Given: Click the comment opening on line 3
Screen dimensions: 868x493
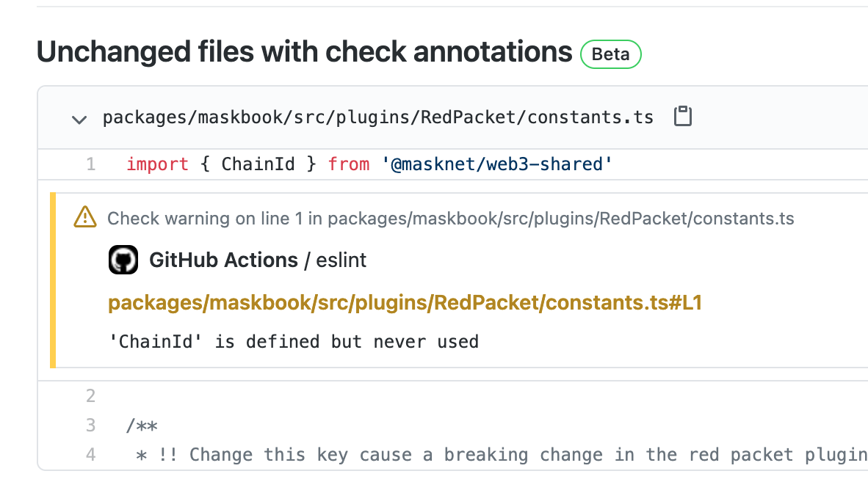Looking at the screenshot, I should click(142, 426).
